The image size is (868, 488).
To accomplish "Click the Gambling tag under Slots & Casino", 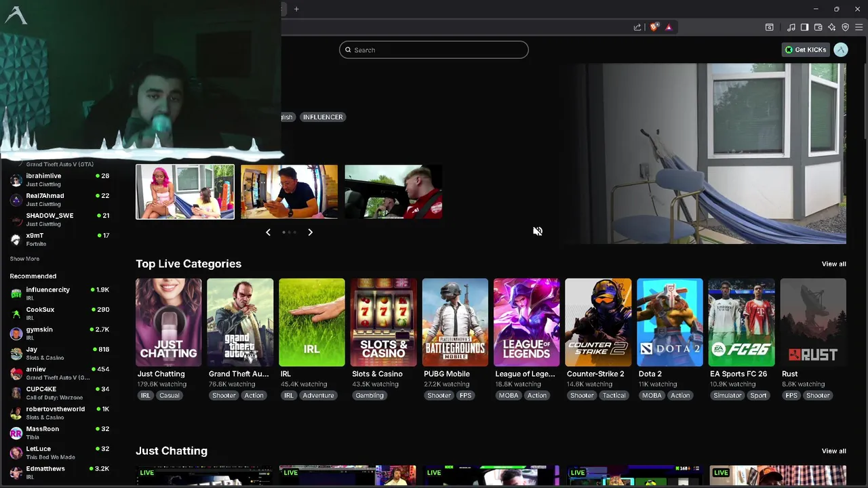I will 370,395.
